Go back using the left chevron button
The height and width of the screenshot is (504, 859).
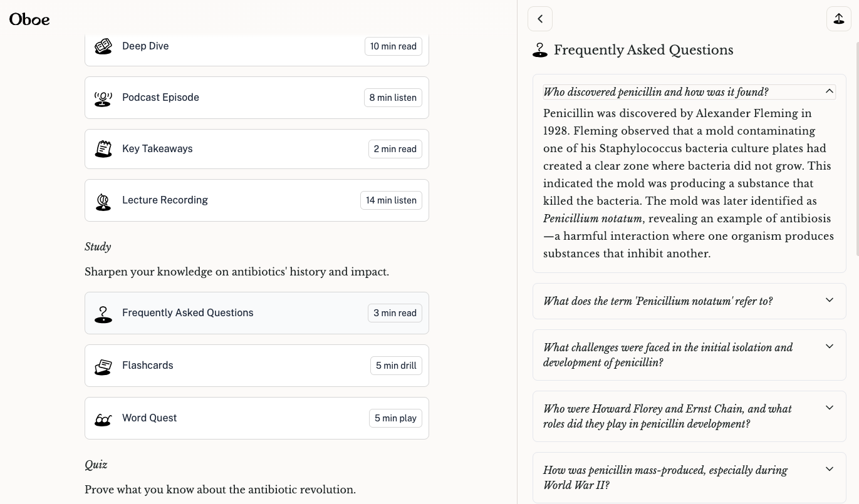pyautogui.click(x=540, y=19)
